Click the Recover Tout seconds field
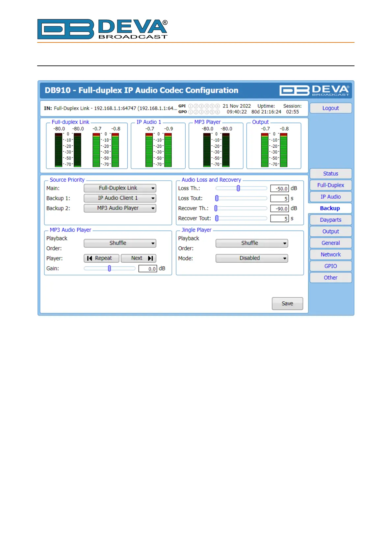Screen dimensions: 392x554 [x=279, y=218]
